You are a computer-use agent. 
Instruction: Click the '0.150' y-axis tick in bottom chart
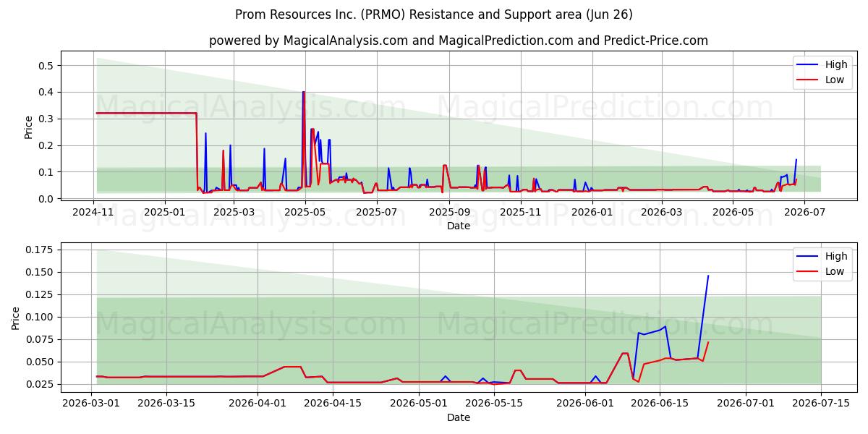coord(41,273)
